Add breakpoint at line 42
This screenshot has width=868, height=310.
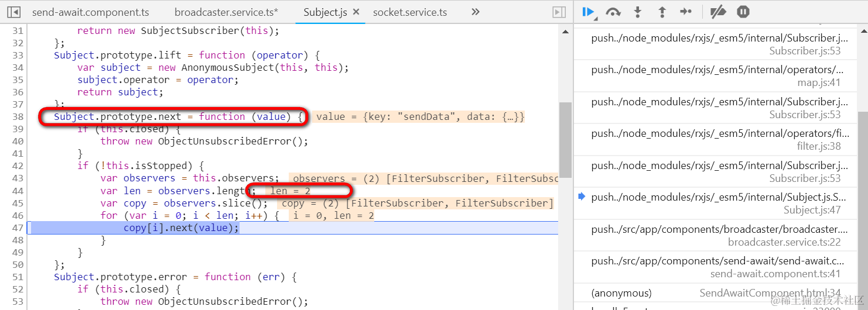click(x=18, y=166)
